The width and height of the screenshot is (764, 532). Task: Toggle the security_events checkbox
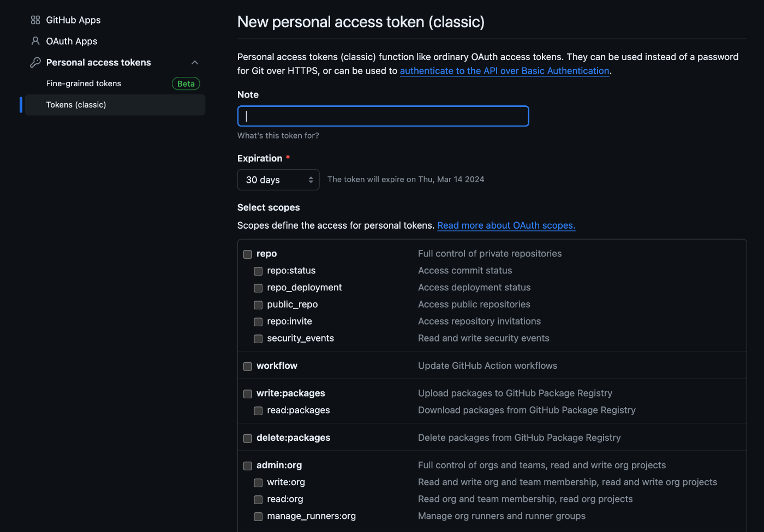click(x=258, y=339)
